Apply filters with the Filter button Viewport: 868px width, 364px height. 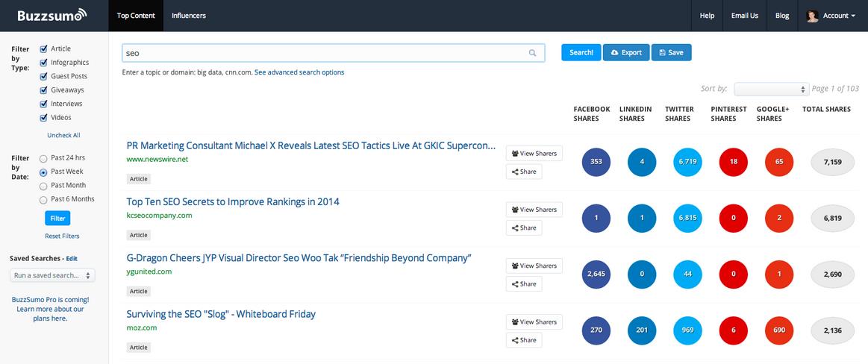click(57, 218)
